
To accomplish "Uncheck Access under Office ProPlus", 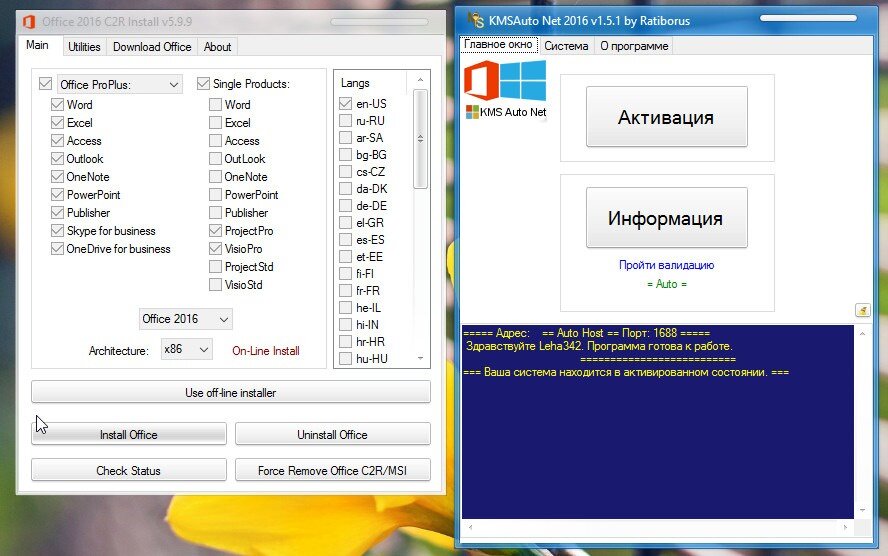I will point(57,141).
